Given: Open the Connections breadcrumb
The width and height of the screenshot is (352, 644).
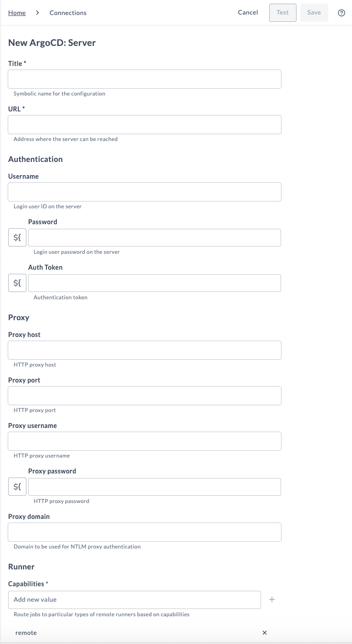Looking at the screenshot, I should coord(68,13).
